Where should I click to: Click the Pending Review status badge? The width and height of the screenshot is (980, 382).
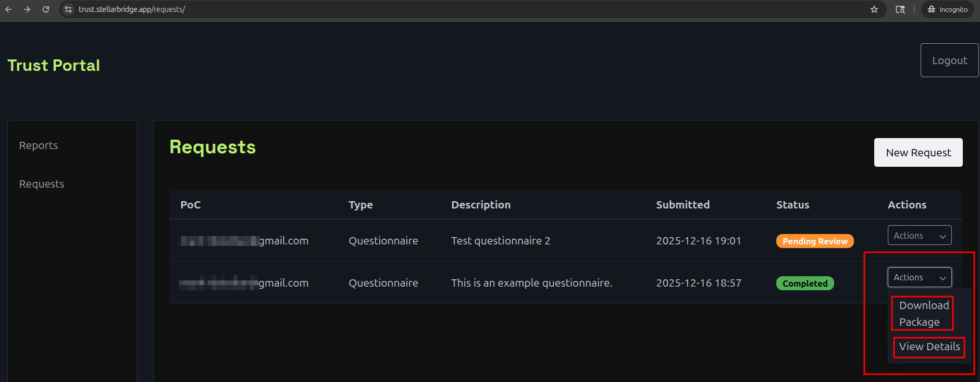815,241
